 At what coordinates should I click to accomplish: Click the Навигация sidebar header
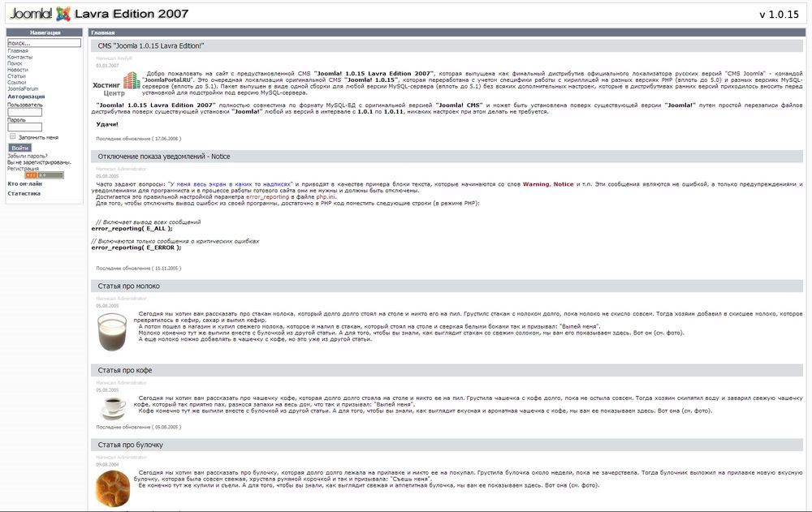45,32
